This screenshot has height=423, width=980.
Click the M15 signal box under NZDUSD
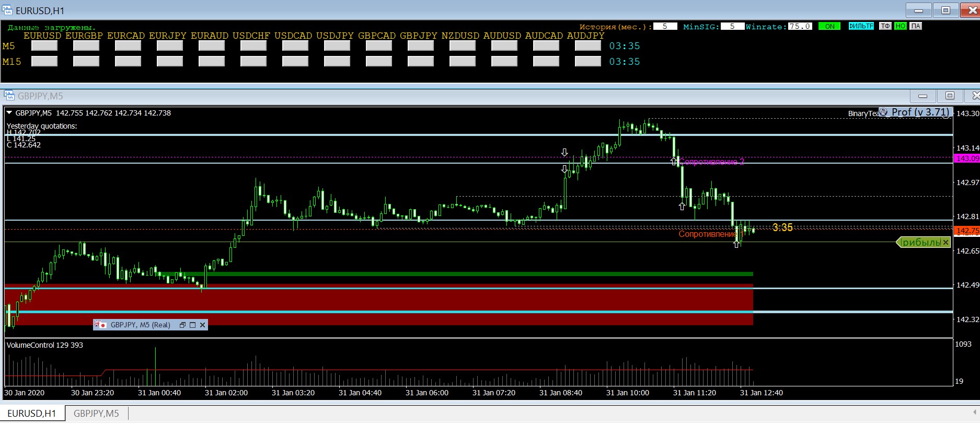pyautogui.click(x=463, y=62)
